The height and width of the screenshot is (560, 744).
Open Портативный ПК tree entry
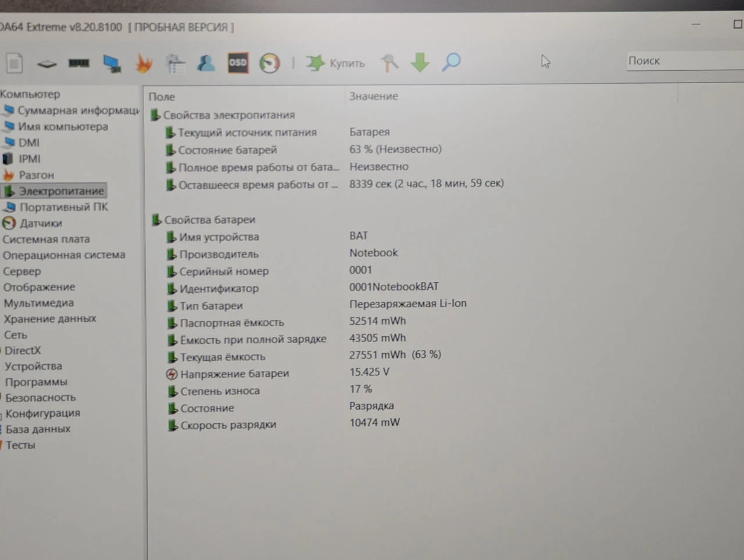click(56, 207)
